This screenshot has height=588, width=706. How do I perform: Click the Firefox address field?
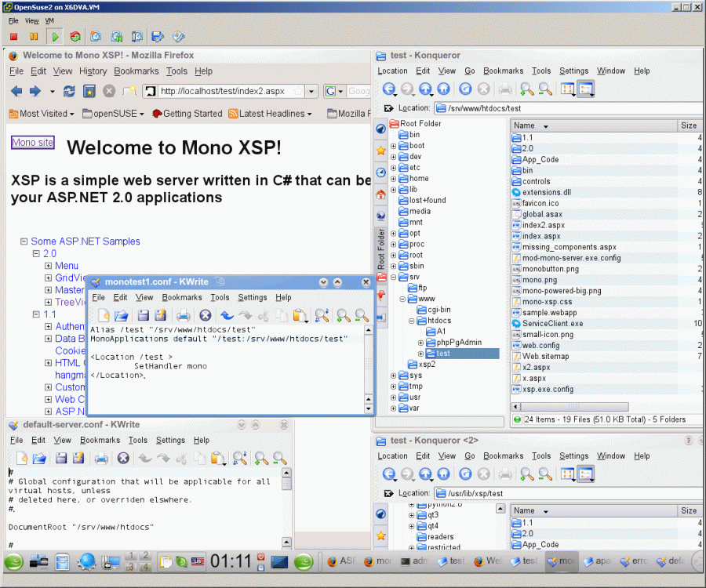coord(225,91)
